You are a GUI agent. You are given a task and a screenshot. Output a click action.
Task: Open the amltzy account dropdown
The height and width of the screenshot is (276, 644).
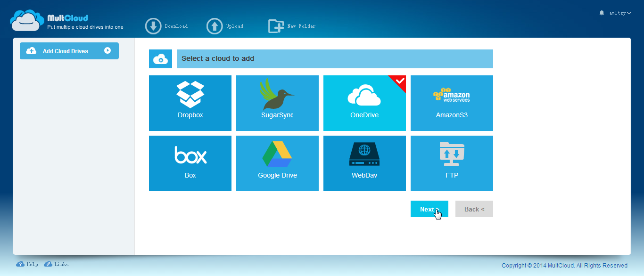pyautogui.click(x=619, y=13)
